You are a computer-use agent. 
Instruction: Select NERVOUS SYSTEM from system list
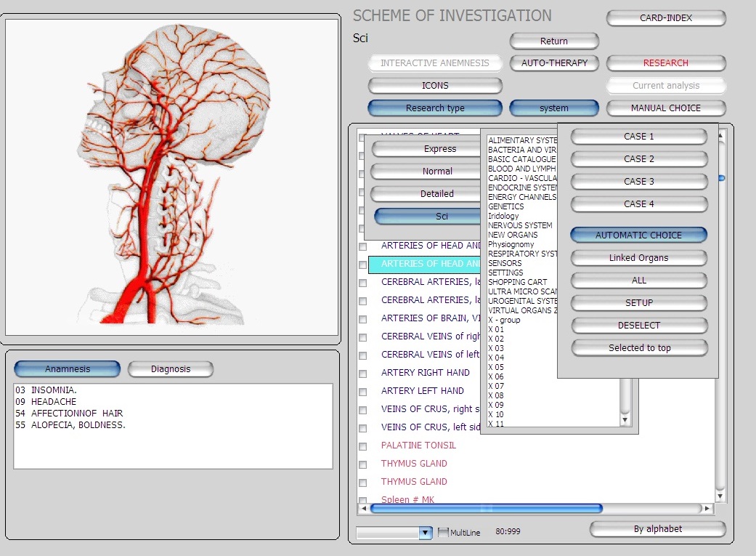[x=520, y=225]
